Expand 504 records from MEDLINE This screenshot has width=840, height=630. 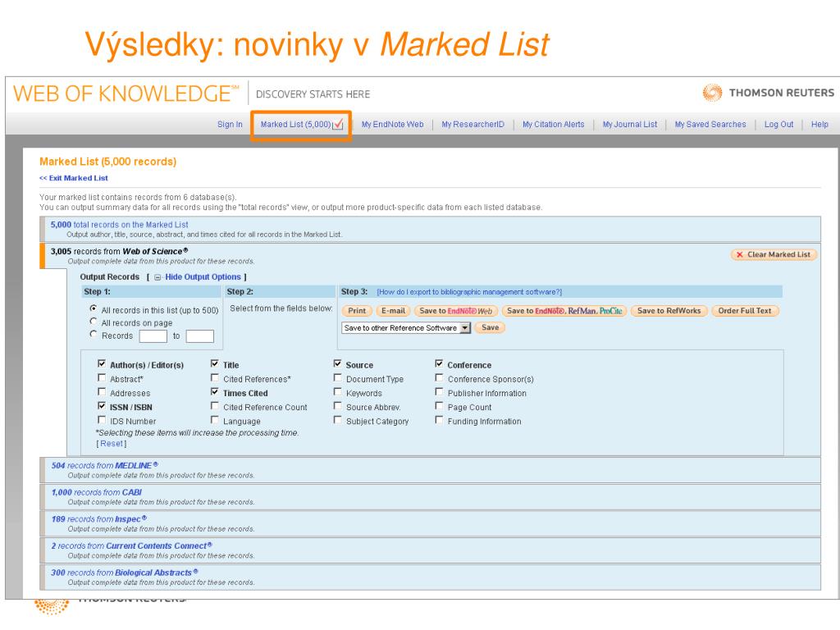pyautogui.click(x=104, y=466)
